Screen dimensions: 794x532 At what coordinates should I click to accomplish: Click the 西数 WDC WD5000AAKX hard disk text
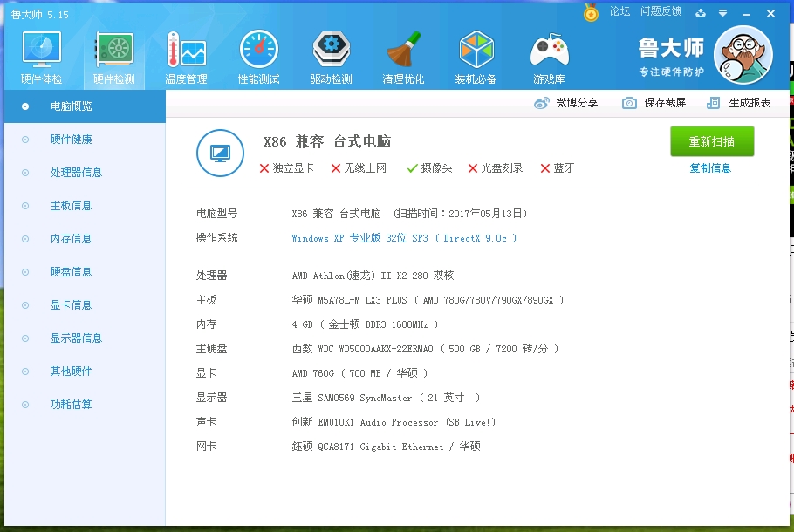426,349
